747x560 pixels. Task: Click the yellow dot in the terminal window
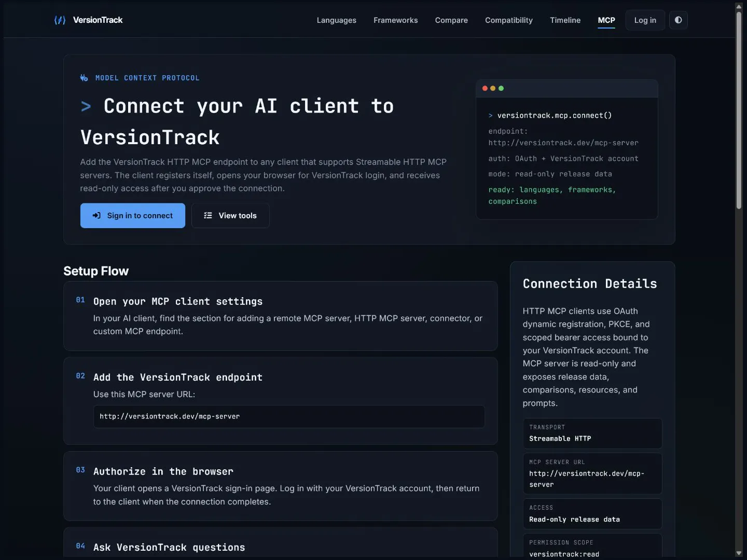(493, 88)
